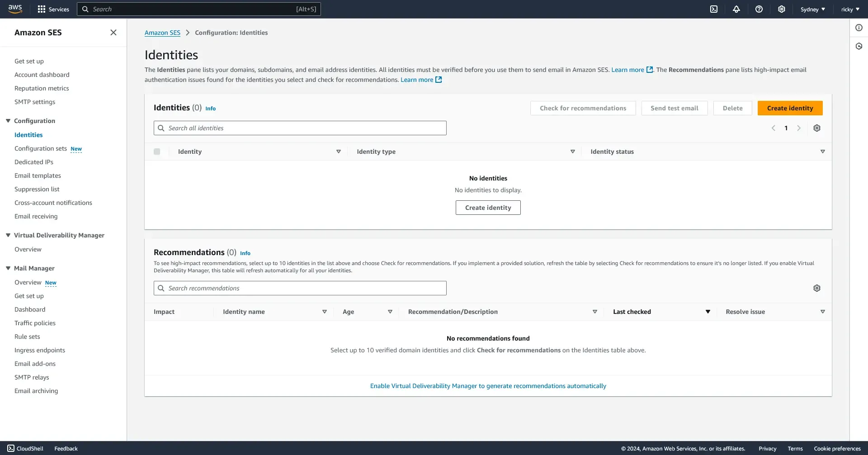The width and height of the screenshot is (868, 455).
Task: Open the notifications bell
Action: point(736,9)
